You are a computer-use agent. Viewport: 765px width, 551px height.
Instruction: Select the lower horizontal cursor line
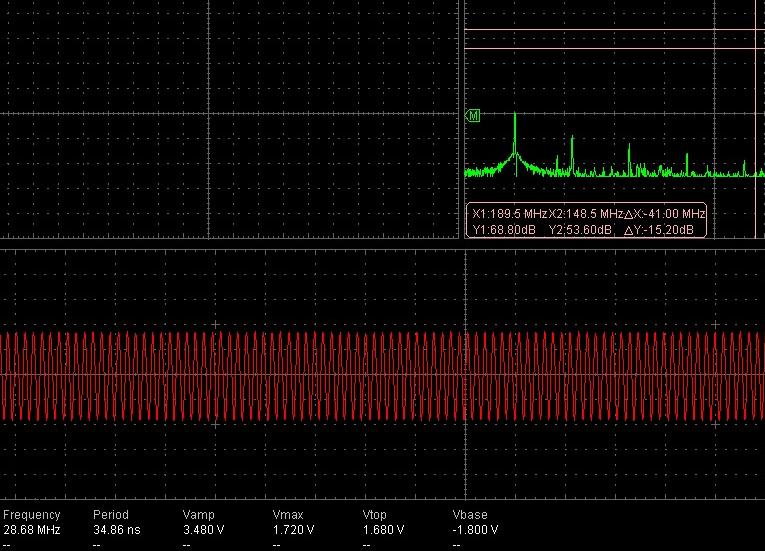pos(610,48)
